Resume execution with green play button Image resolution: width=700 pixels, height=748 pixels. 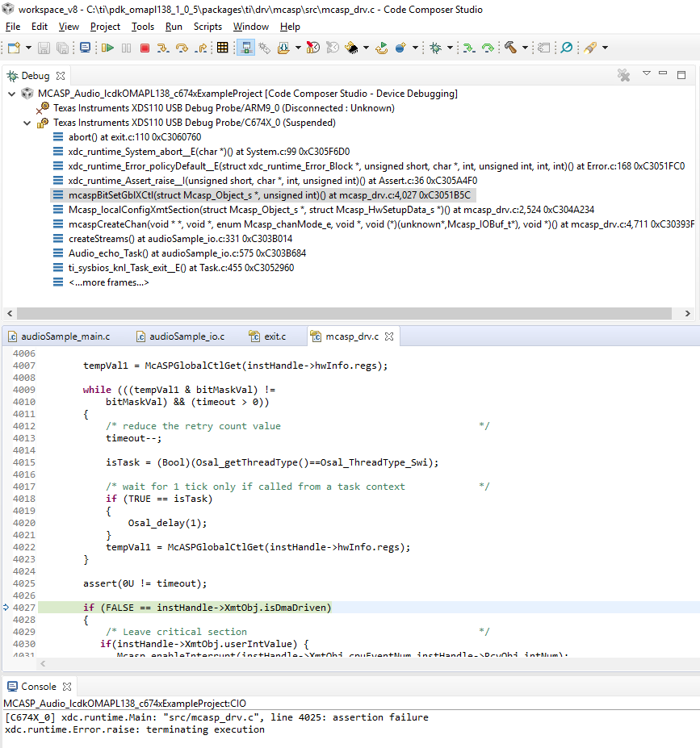(x=108, y=48)
